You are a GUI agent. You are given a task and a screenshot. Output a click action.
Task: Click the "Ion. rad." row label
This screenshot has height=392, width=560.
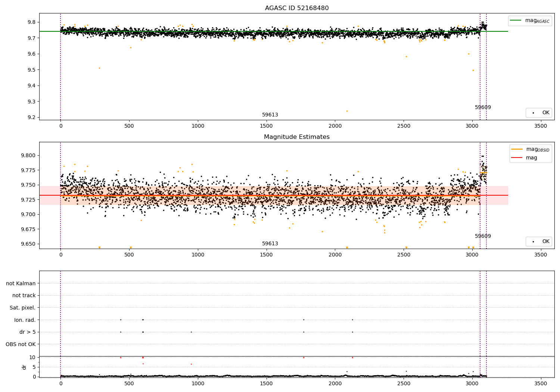coord(25,320)
